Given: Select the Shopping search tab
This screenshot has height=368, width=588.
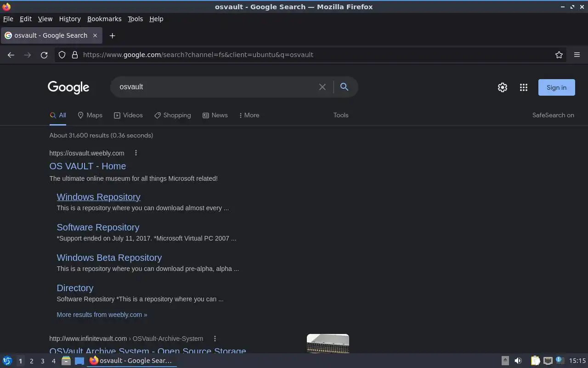Looking at the screenshot, I should (x=172, y=115).
